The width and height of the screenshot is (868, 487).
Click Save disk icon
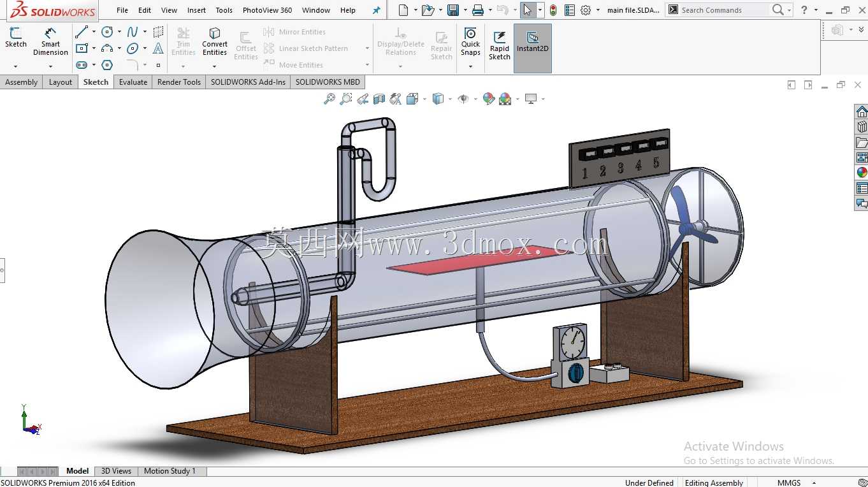pyautogui.click(x=453, y=10)
